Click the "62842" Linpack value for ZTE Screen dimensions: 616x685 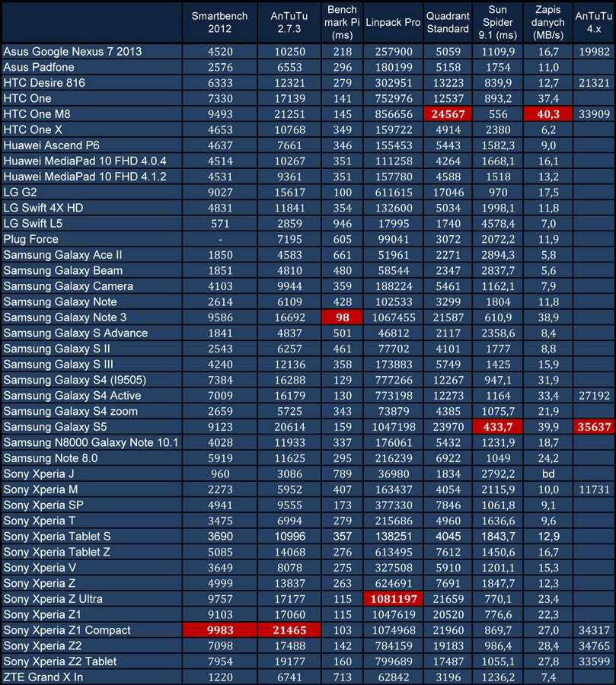point(394,677)
